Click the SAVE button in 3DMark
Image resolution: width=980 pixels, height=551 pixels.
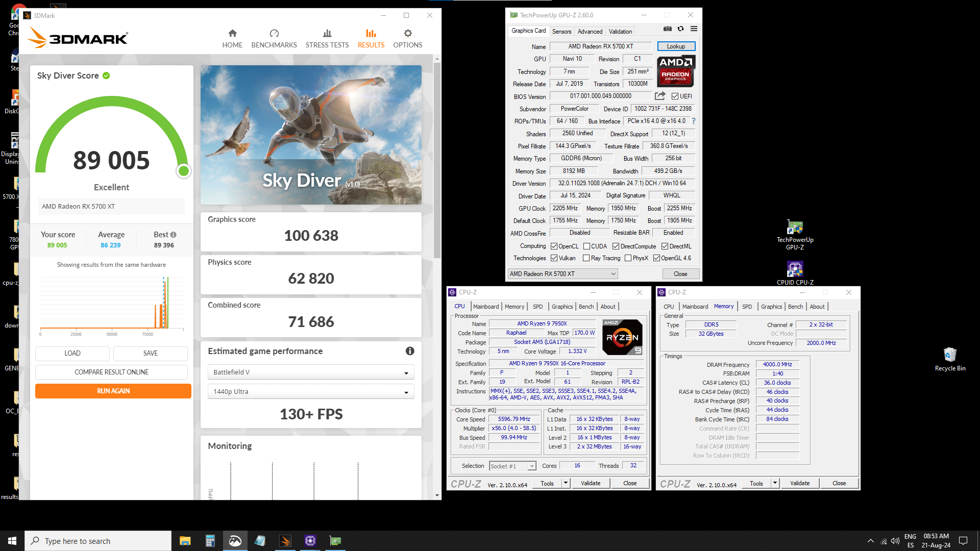pos(150,354)
